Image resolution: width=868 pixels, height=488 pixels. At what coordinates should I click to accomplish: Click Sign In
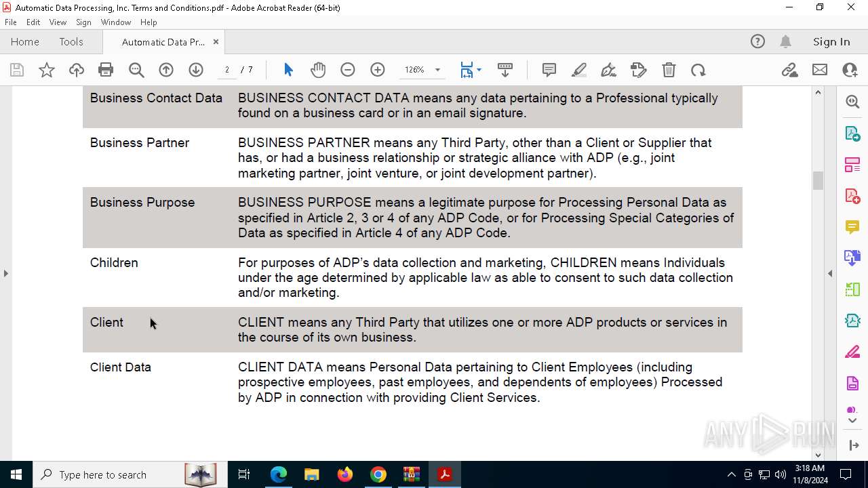(x=831, y=41)
